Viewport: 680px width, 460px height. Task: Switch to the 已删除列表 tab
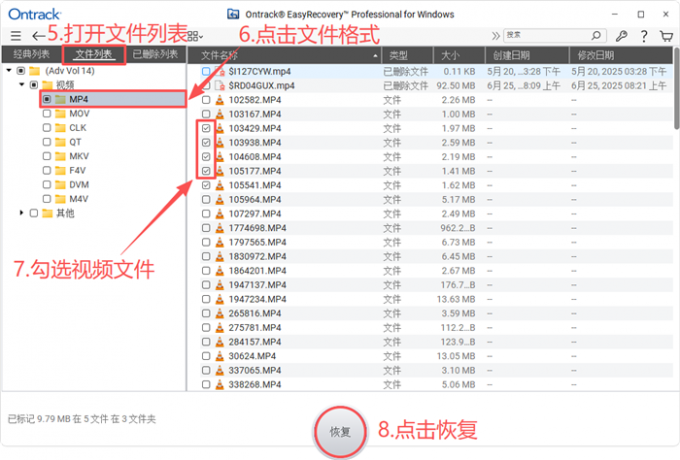pyautogui.click(x=155, y=54)
